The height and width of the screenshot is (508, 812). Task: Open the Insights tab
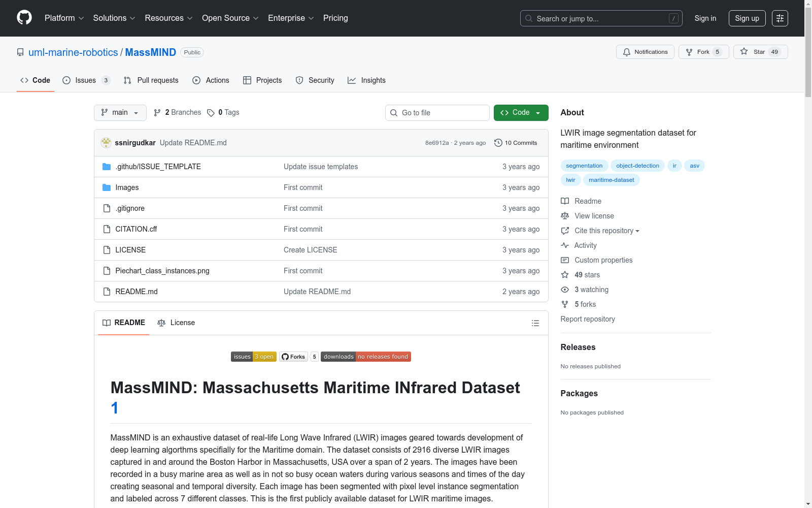pos(366,80)
